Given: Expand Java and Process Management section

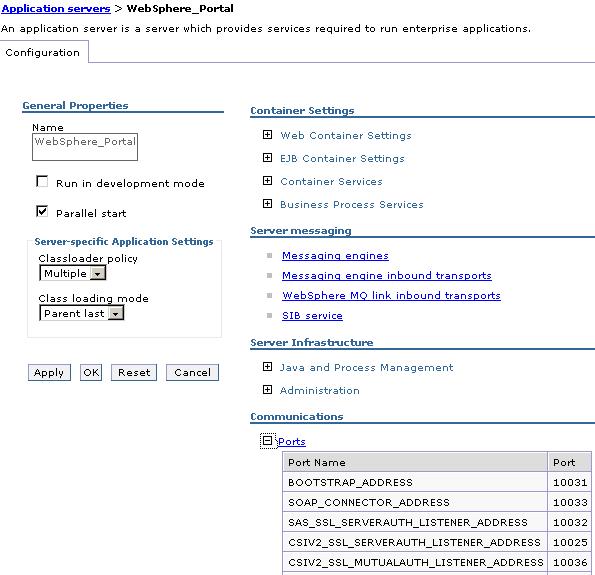Looking at the screenshot, I should pyautogui.click(x=267, y=367).
